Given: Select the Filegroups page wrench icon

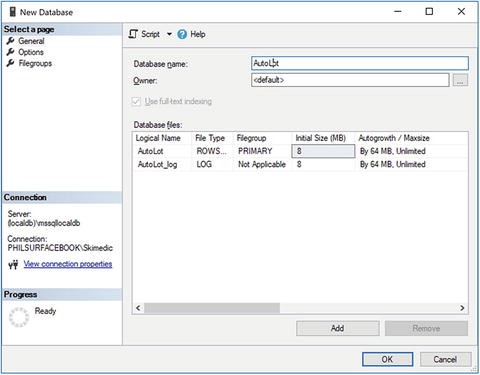Looking at the screenshot, I should [x=11, y=63].
